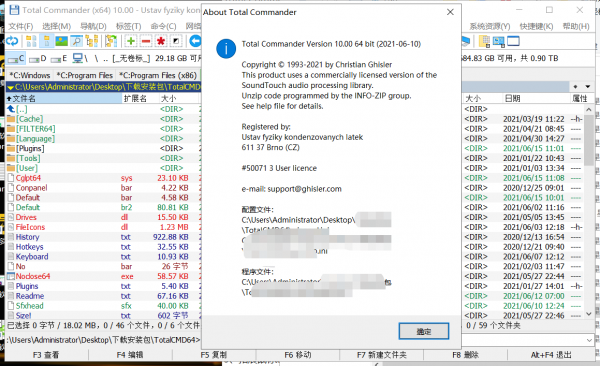The width and height of the screenshot is (600, 366).
Task: Select the [FILTER64] folder row
Action: tap(103, 129)
